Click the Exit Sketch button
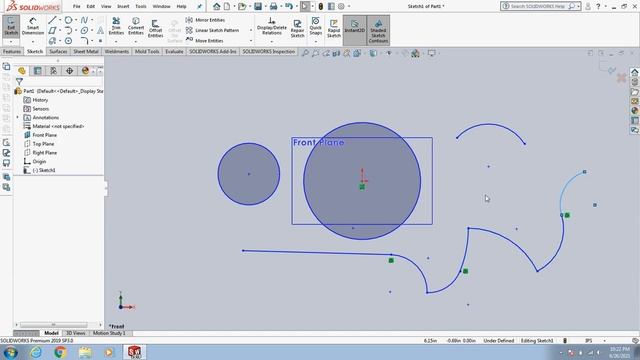This screenshot has width=640, height=360. coord(11,27)
